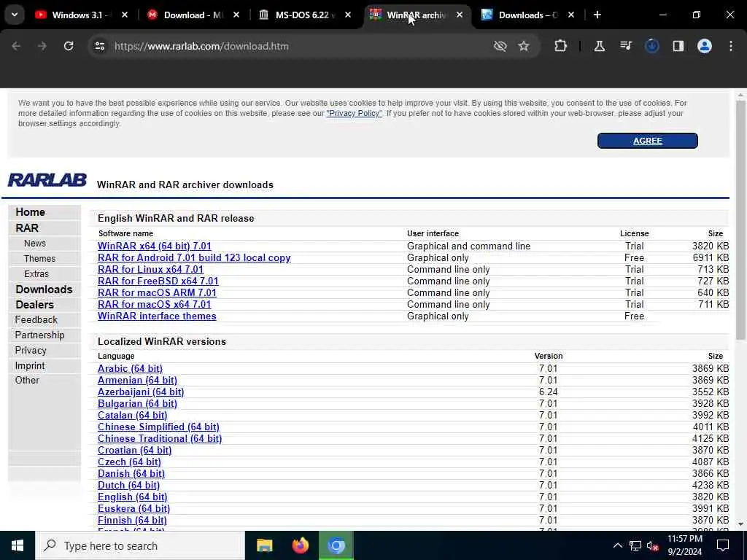Screen dimensions: 747x560
Task: Close the Downloads tab
Action: pos(570,15)
